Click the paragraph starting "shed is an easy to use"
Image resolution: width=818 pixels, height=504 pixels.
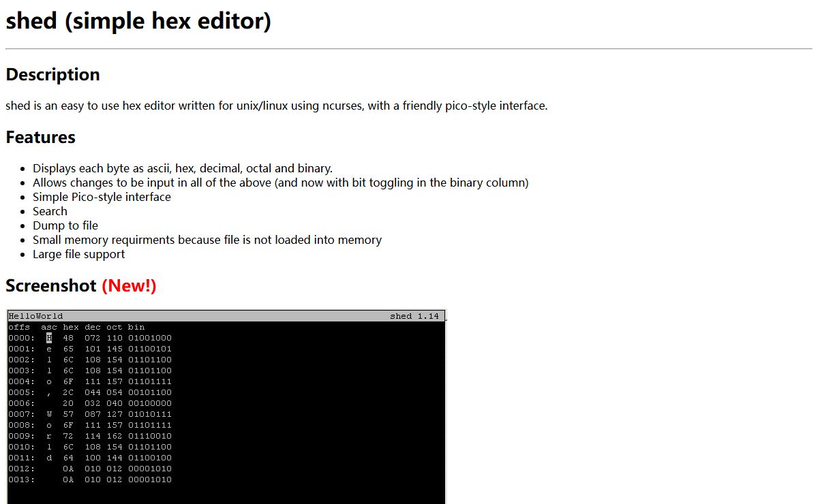[277, 106]
